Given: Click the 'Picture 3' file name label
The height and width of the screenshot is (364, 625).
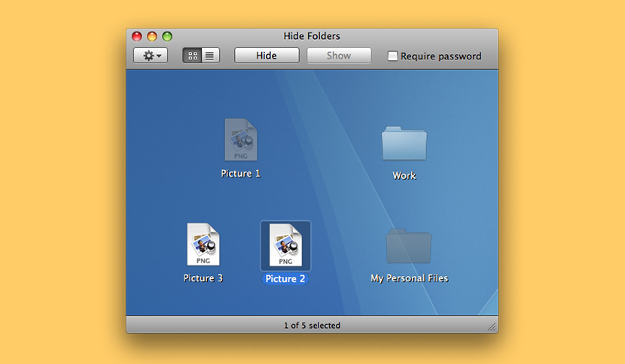Looking at the screenshot, I should 203,278.
